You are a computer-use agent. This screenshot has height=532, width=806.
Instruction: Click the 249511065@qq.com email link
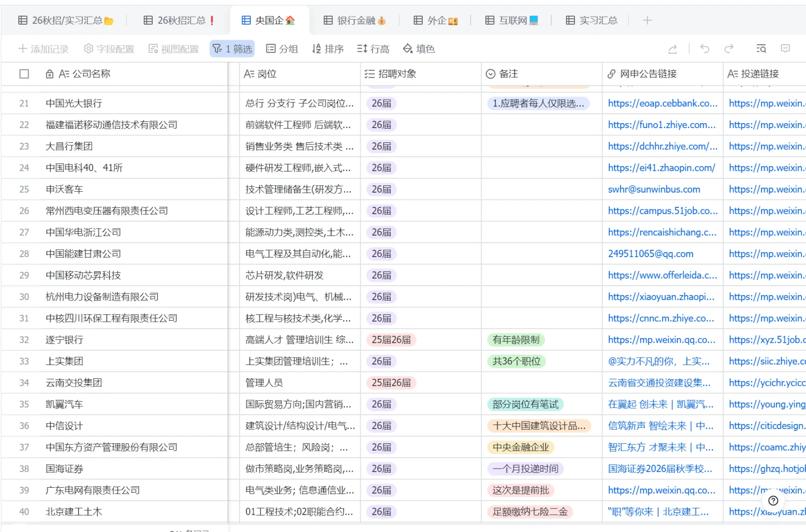(651, 254)
